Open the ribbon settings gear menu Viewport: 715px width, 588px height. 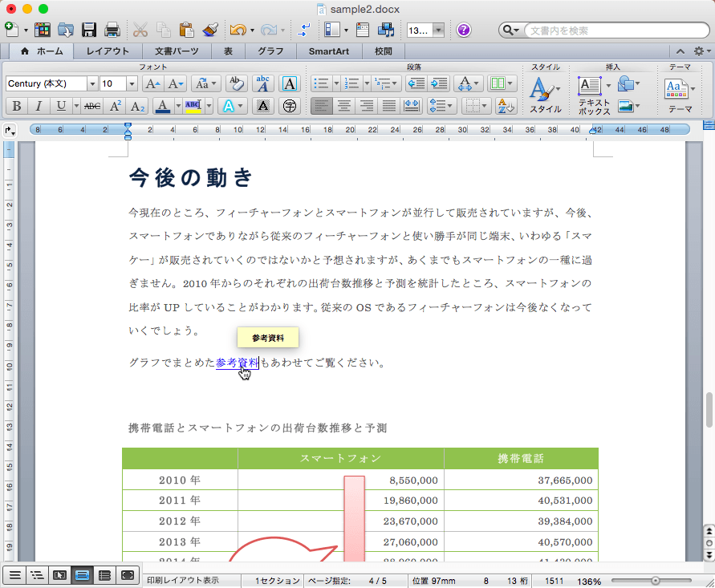click(701, 51)
